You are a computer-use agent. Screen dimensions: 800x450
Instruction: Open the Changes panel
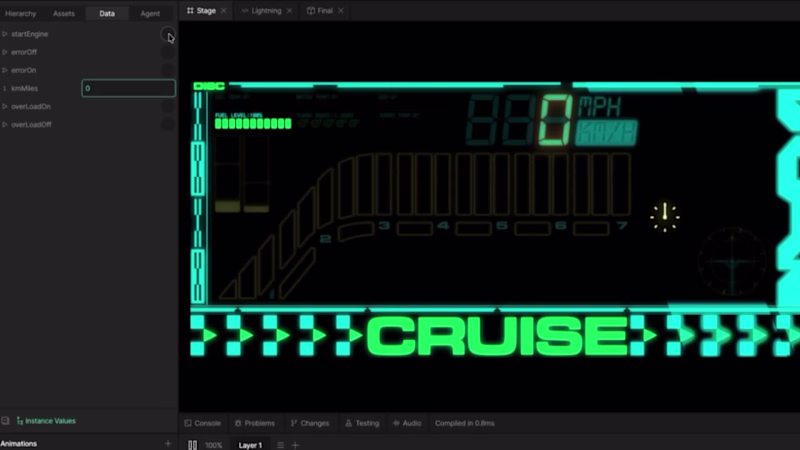(310, 423)
